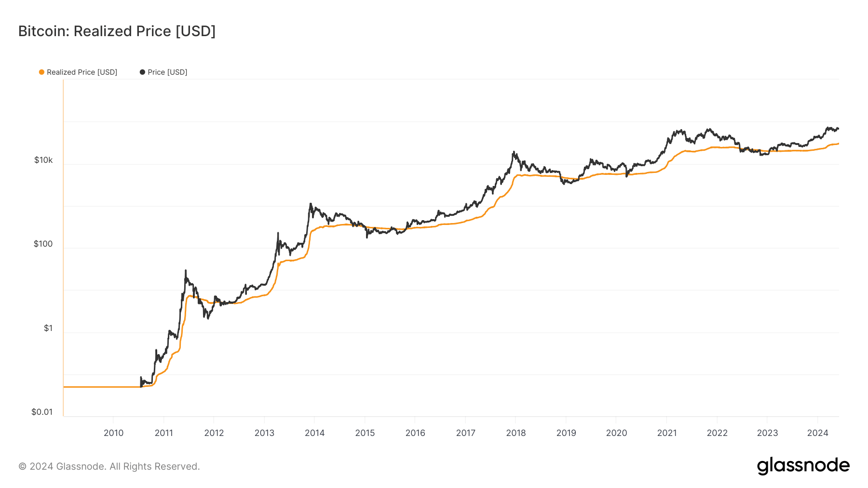Select the 2020 x-axis label
Image resolution: width=868 pixels, height=488 pixels.
point(616,433)
